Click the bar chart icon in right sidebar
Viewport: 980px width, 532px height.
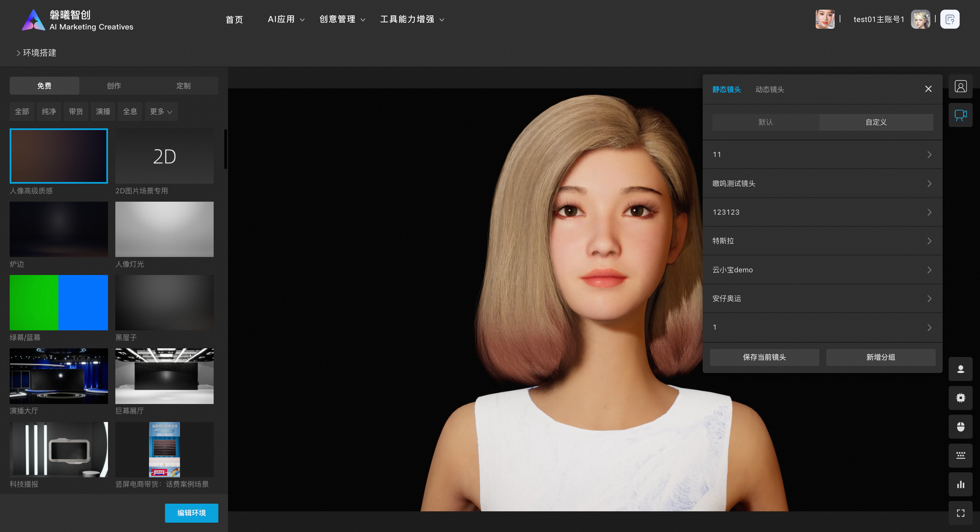(960, 484)
